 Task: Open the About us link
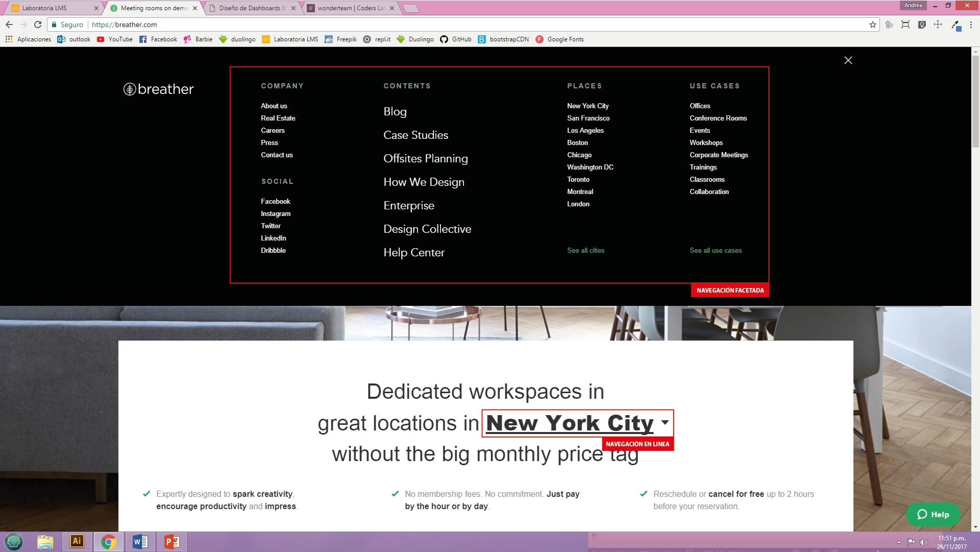274,106
